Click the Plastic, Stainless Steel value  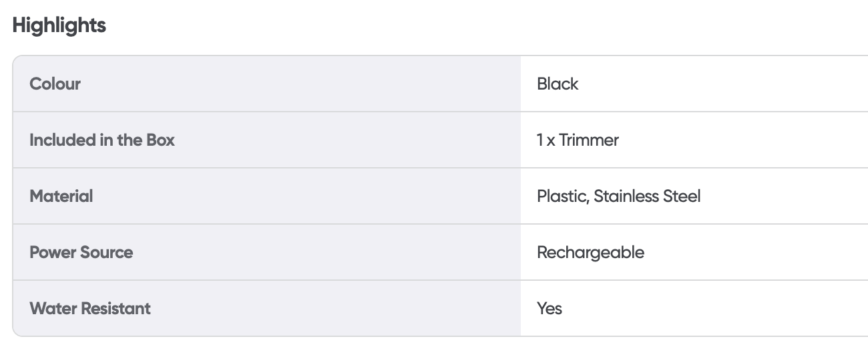pyautogui.click(x=618, y=197)
